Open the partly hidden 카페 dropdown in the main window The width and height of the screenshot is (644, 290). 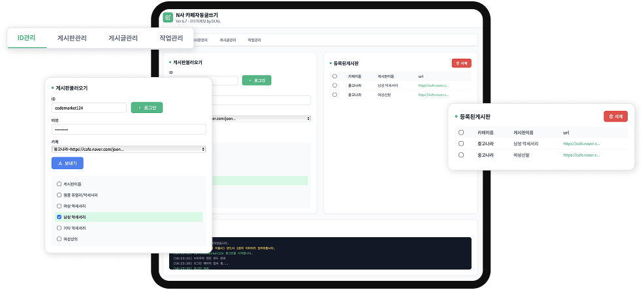(261, 119)
